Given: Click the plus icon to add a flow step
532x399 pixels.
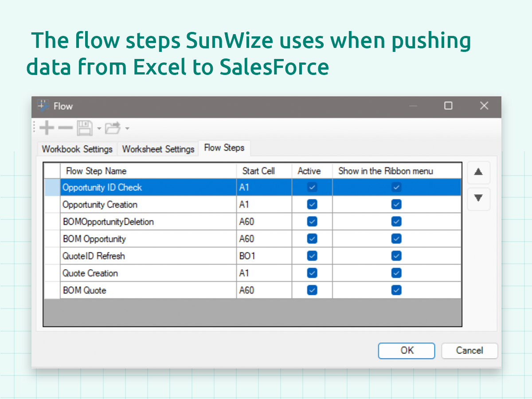Looking at the screenshot, I should (47, 129).
